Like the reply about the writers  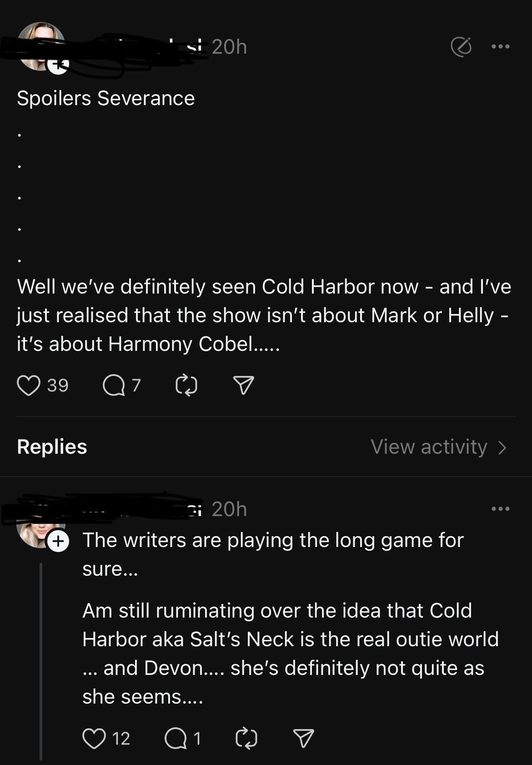pos(94,738)
